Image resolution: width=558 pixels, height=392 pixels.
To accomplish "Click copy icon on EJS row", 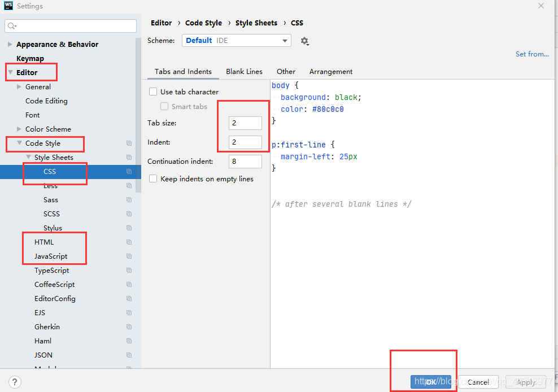I will pos(129,312).
